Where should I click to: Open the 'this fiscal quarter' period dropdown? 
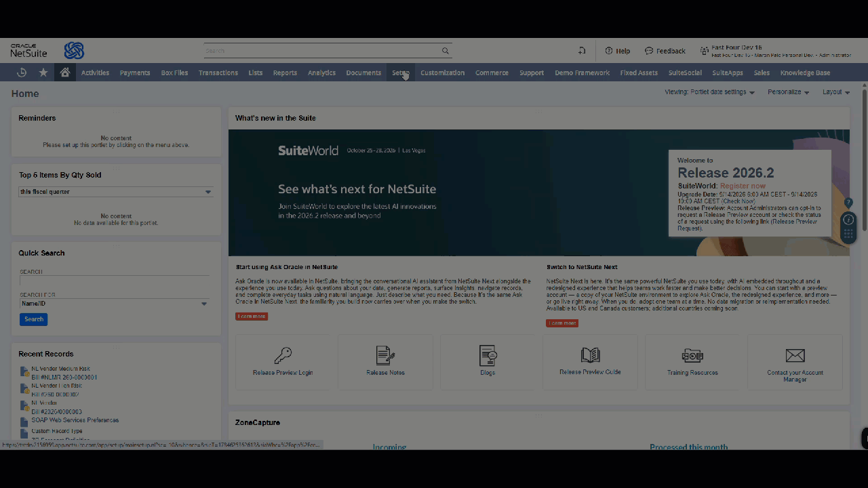[116, 192]
